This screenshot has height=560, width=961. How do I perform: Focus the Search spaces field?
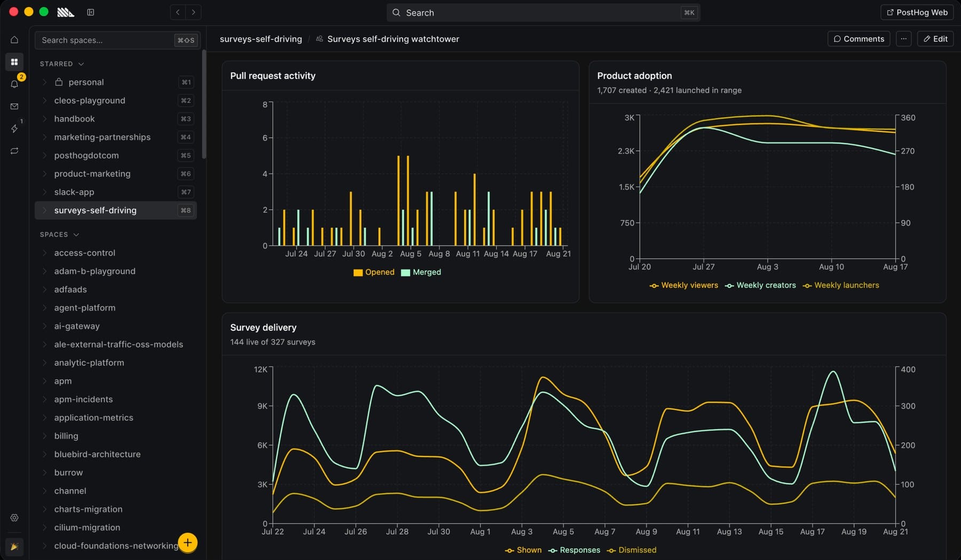pyautogui.click(x=117, y=40)
